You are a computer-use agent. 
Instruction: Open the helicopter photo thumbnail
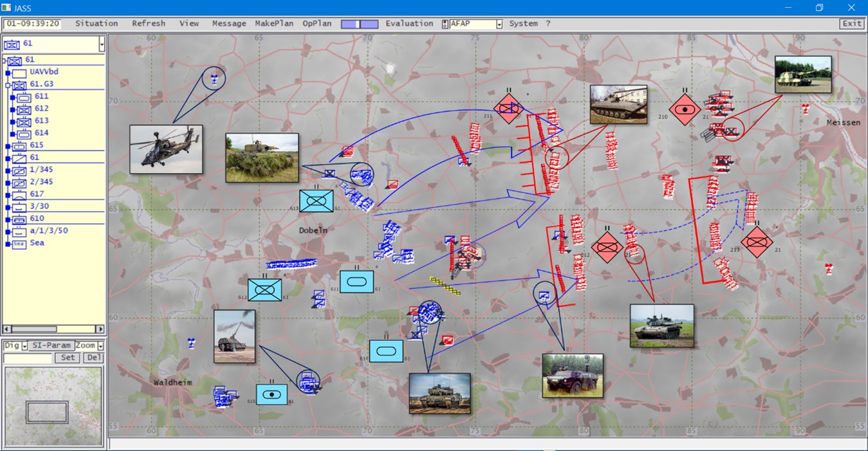(166, 149)
